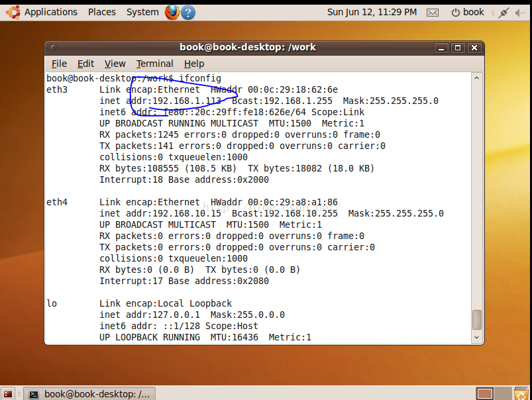
Task: Click the network connection indicator icon
Action: tap(504, 13)
